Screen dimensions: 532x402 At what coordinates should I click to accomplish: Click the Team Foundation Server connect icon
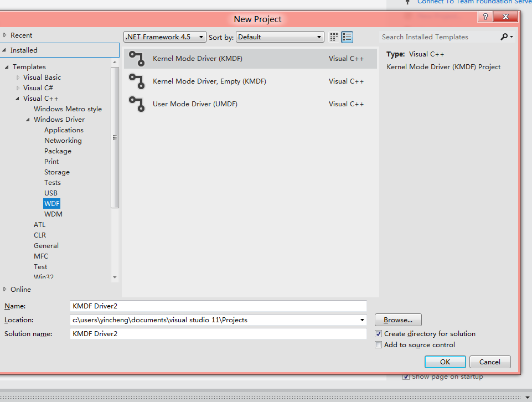[408, 3]
